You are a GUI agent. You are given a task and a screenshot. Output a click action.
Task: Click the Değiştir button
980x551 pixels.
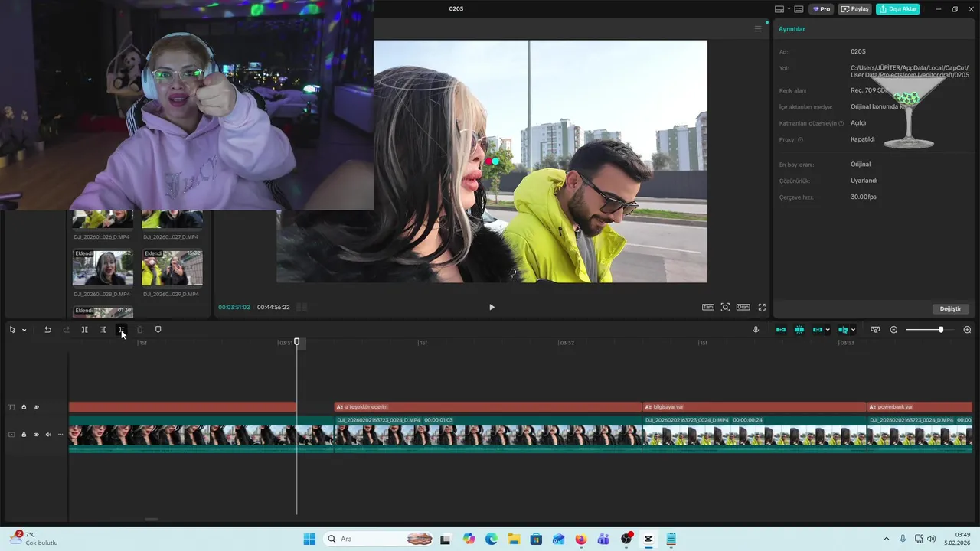pyautogui.click(x=950, y=308)
